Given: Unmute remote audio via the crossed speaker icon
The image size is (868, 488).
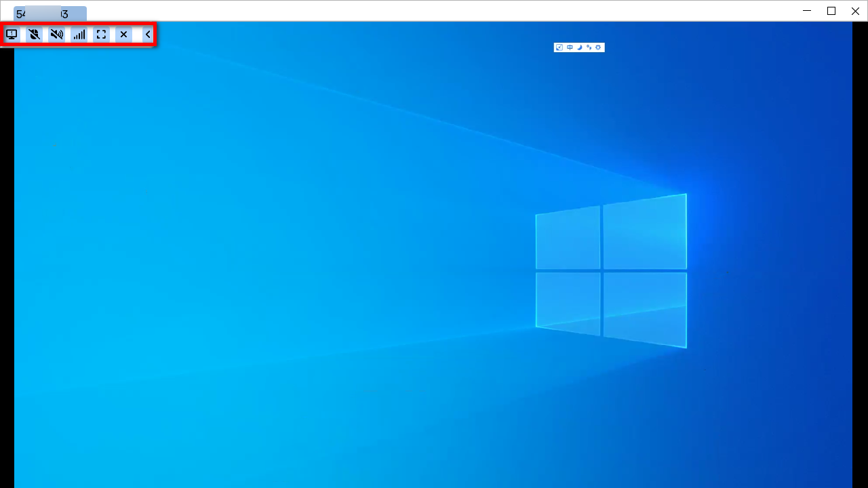Looking at the screenshot, I should [x=56, y=34].
